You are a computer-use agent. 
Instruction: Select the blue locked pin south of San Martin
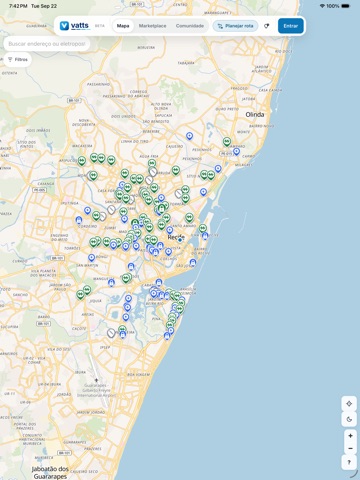coord(131,267)
